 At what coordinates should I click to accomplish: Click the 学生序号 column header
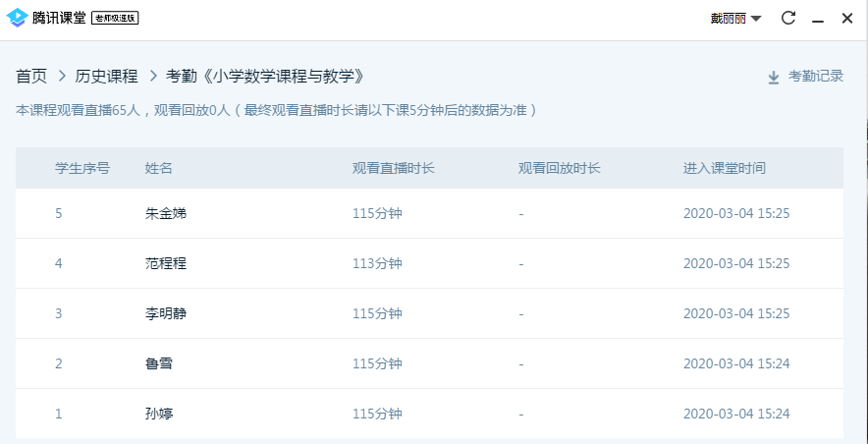(x=81, y=168)
